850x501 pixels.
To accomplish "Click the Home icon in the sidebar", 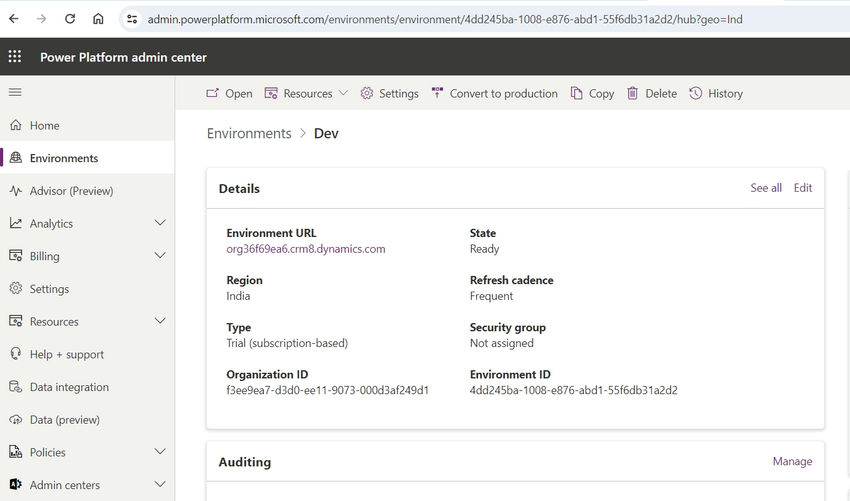I will point(16,125).
